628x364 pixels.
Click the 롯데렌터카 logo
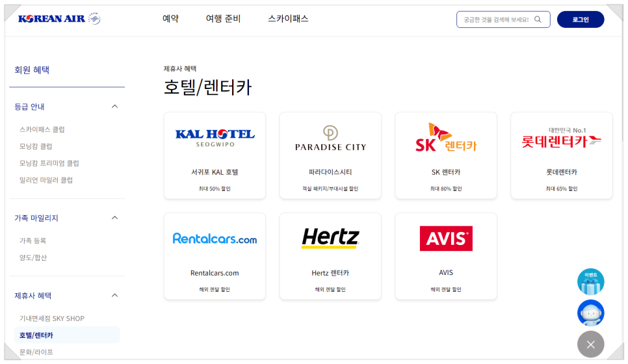tap(562, 138)
